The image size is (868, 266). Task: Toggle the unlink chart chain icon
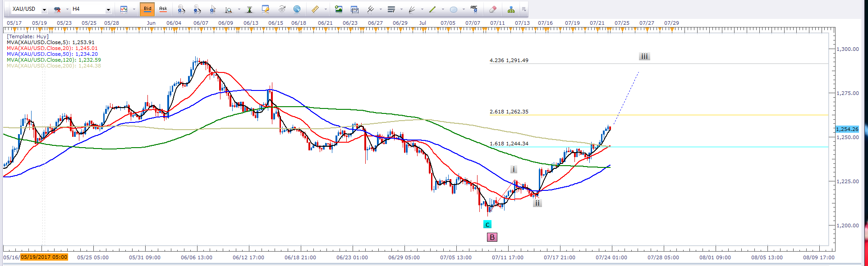click(57, 9)
